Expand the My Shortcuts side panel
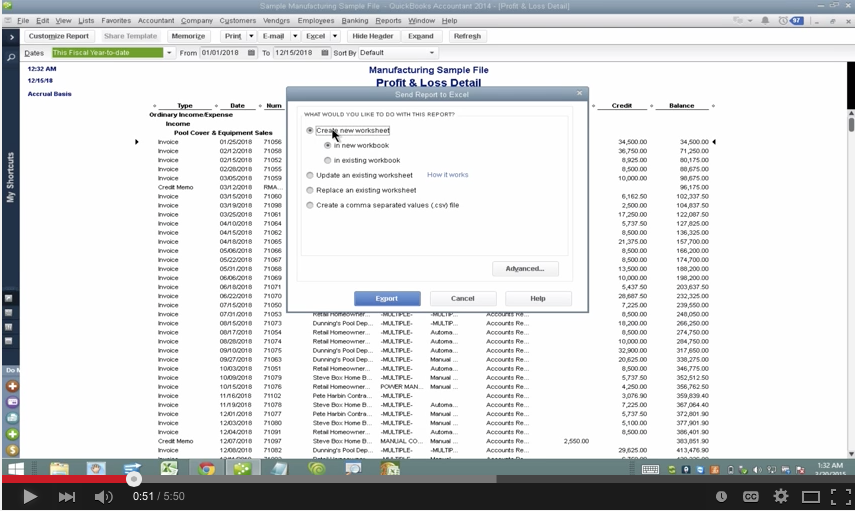Screen dimensions: 855x511 [x=11, y=38]
